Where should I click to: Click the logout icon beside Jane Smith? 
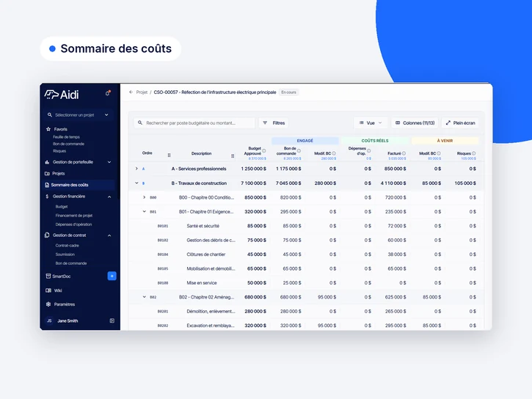[112, 321]
